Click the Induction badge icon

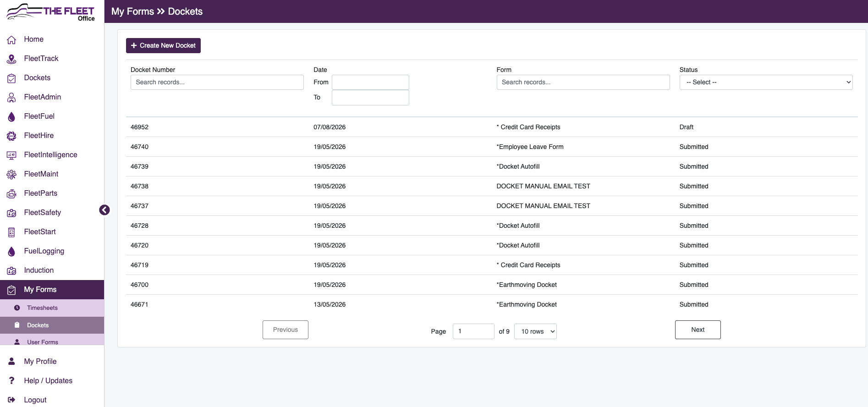point(11,271)
